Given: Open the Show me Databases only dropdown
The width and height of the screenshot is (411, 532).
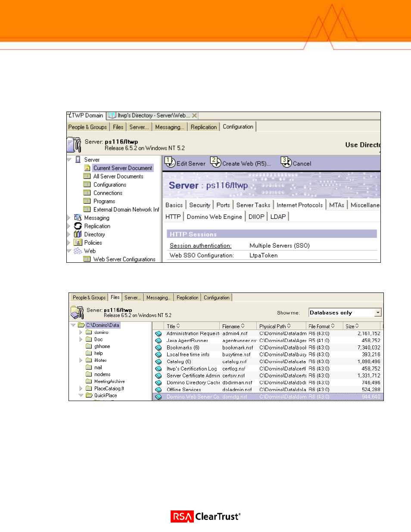Looking at the screenshot, I should [378, 313].
